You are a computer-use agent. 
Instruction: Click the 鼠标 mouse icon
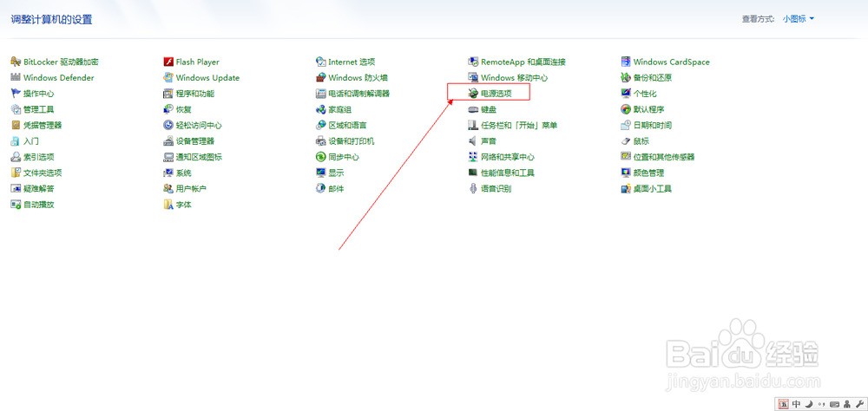click(x=626, y=141)
